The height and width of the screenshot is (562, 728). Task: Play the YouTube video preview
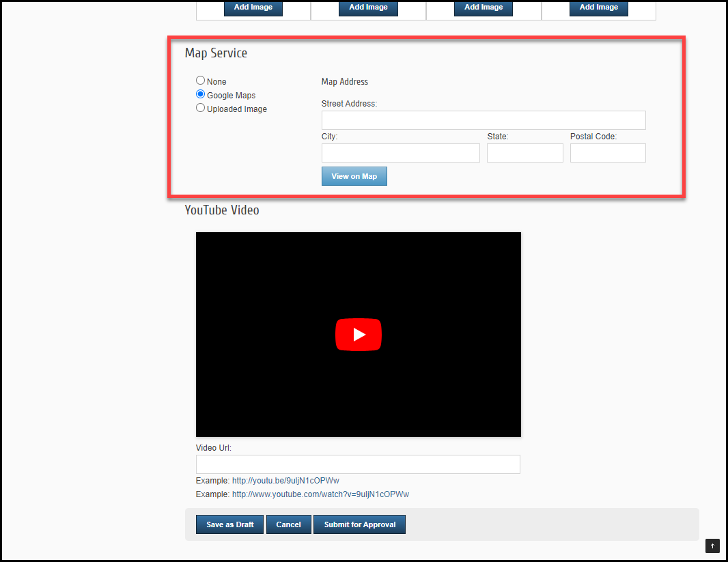point(358,335)
